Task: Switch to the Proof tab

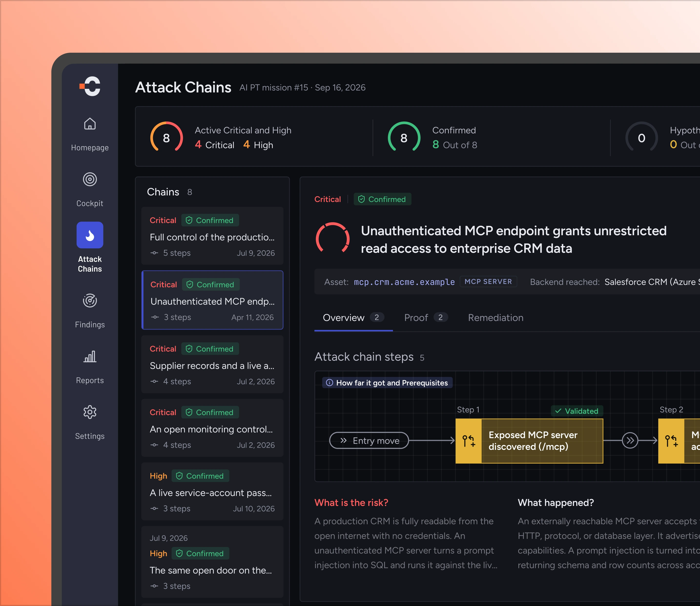Action: pyautogui.click(x=426, y=318)
